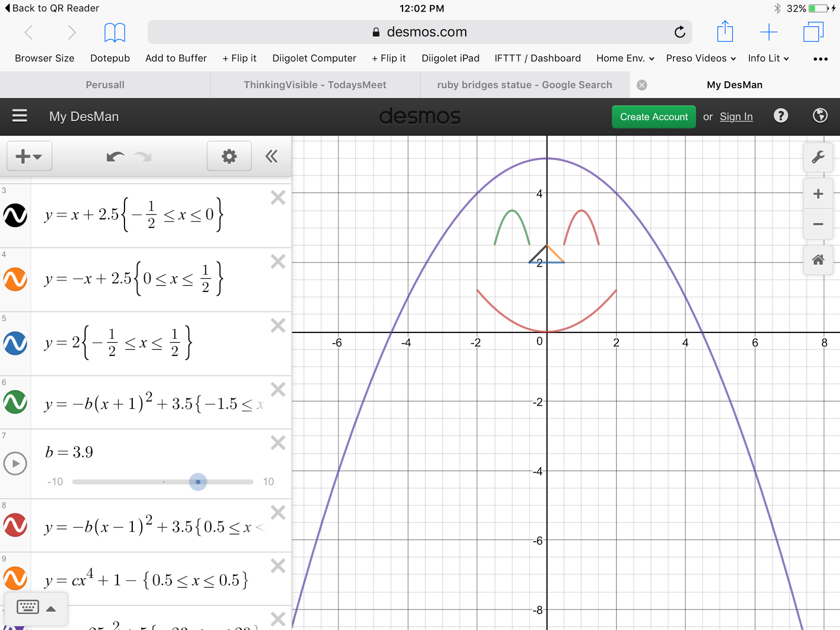840x630 pixels.
Task: Open Preso Videos bookmarks folder
Action: [701, 58]
